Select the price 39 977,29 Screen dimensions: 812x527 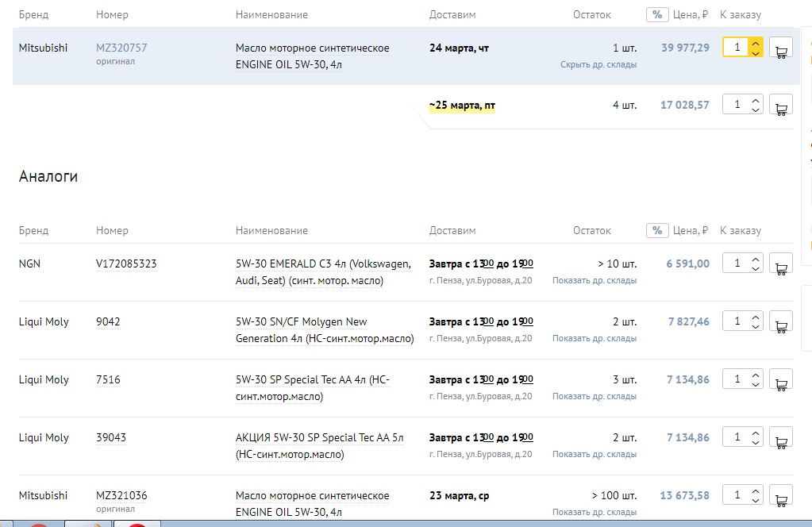[685, 48]
